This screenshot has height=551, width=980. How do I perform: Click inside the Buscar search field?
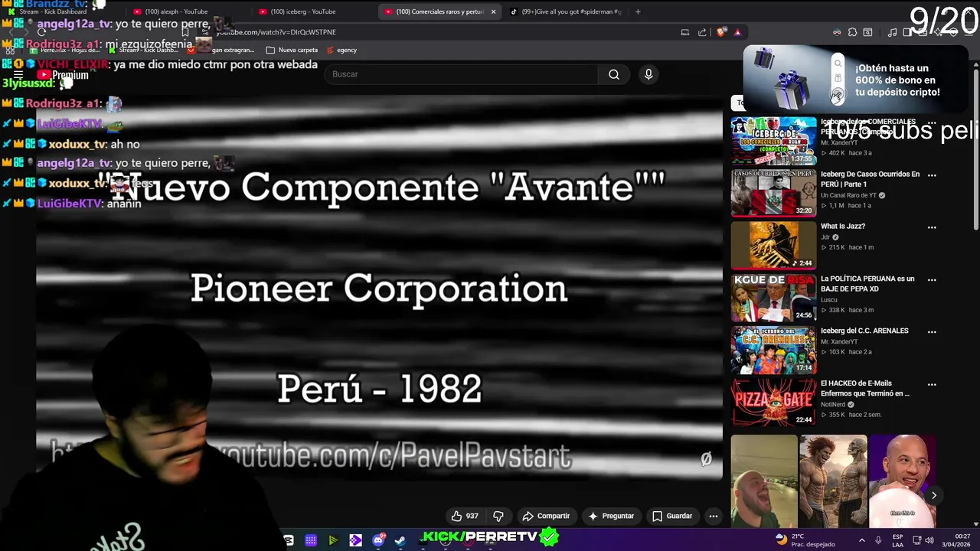click(461, 74)
